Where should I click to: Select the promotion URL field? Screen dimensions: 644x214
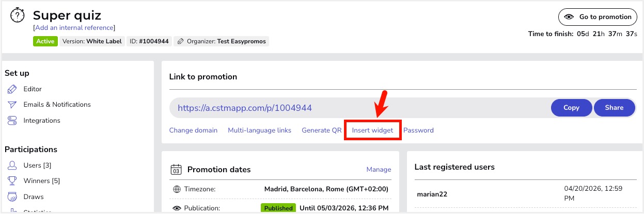pos(356,108)
